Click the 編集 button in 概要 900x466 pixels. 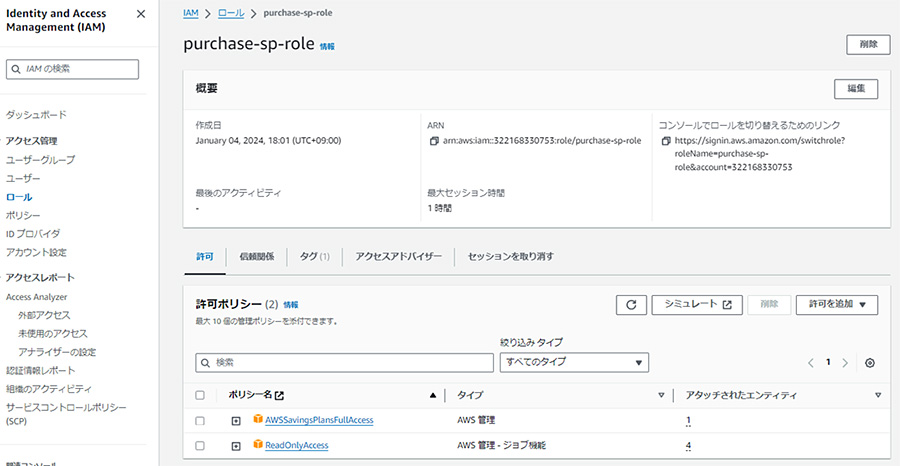click(856, 89)
